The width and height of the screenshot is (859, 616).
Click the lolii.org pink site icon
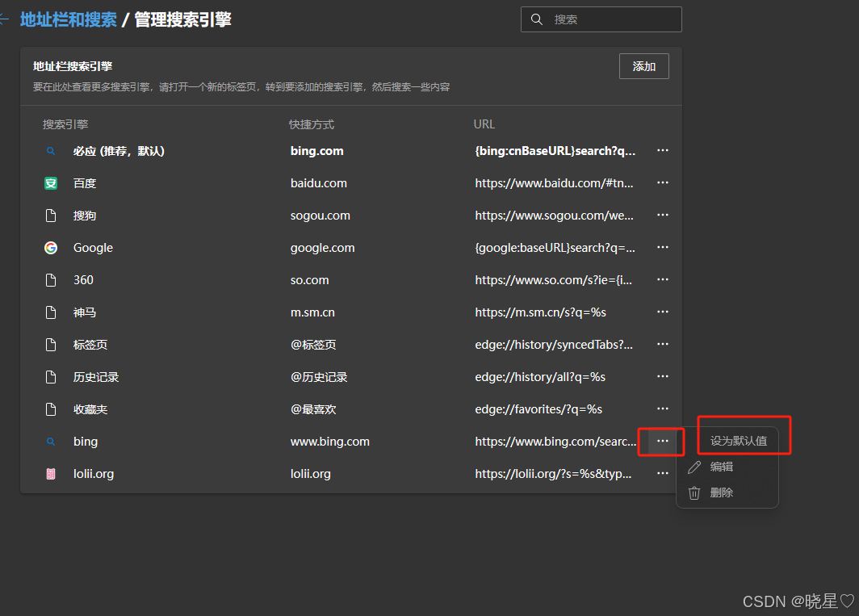(x=51, y=474)
